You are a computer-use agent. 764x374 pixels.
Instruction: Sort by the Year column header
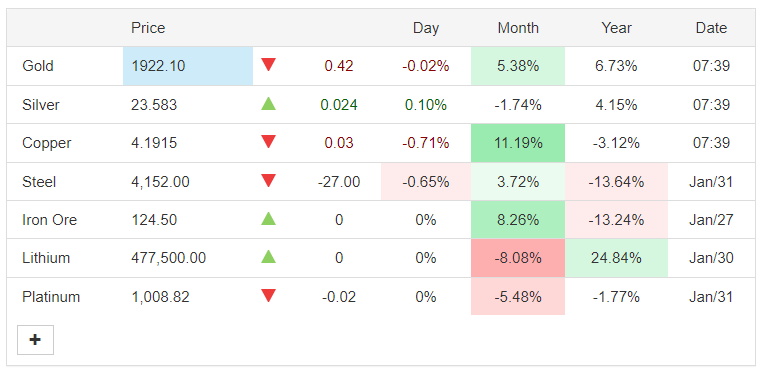[616, 28]
